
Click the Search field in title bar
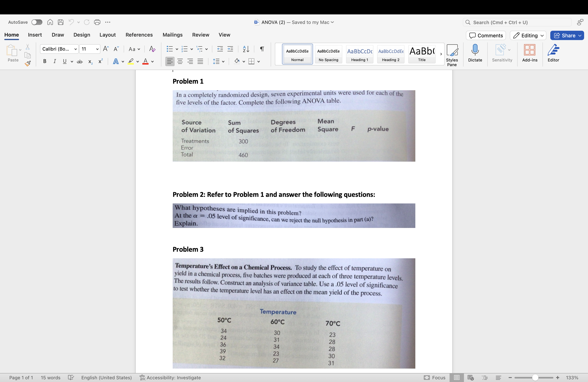pos(517,22)
